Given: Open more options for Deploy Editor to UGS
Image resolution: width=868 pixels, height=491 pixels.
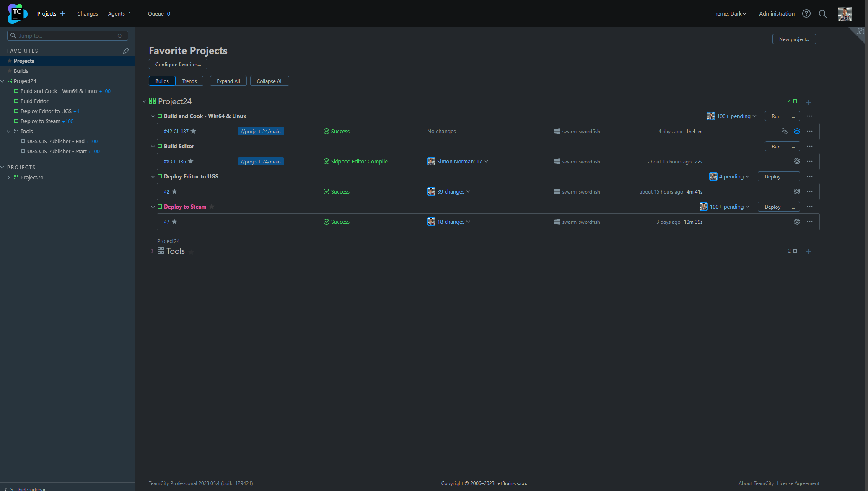Looking at the screenshot, I should pos(809,176).
